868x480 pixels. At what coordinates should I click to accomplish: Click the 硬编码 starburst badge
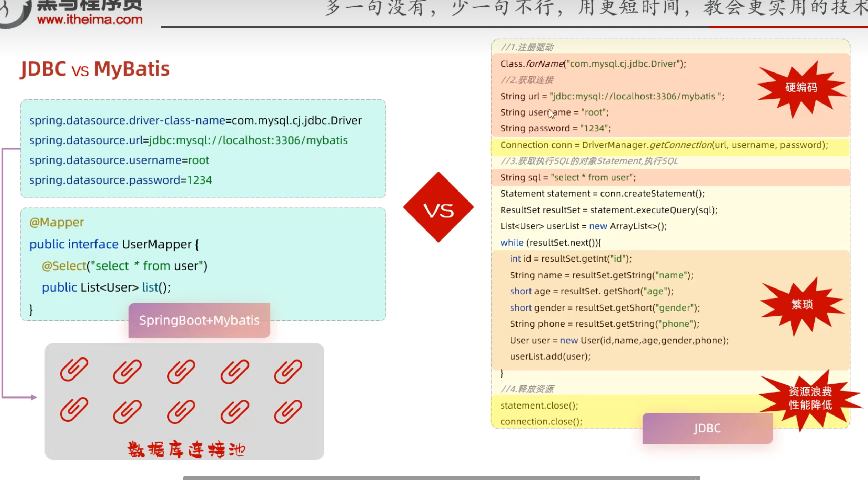801,89
